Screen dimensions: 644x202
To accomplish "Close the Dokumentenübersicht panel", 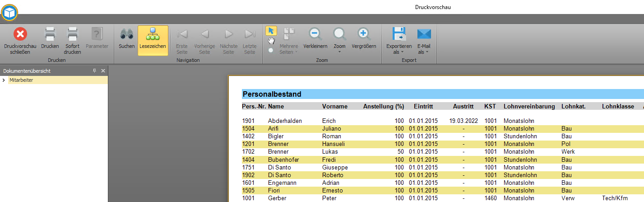I will pos(103,71).
